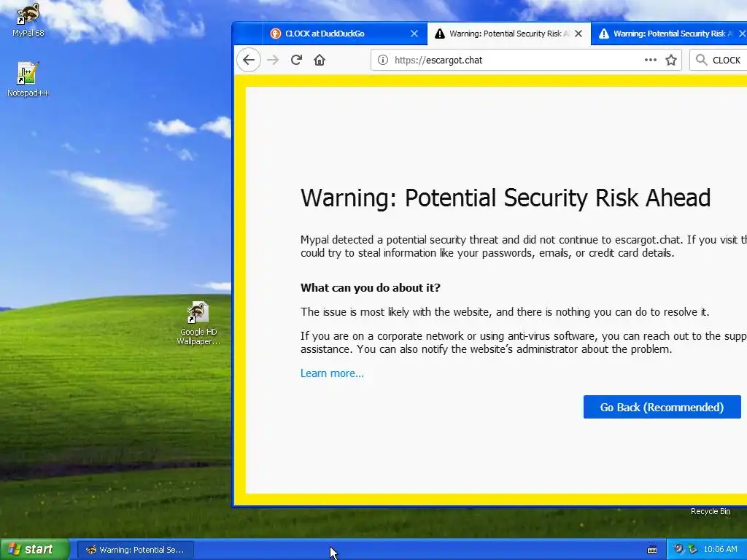This screenshot has width=747, height=560.
Task: Click the DuckDuckGo favicon on the first tab
Action: tap(275, 34)
